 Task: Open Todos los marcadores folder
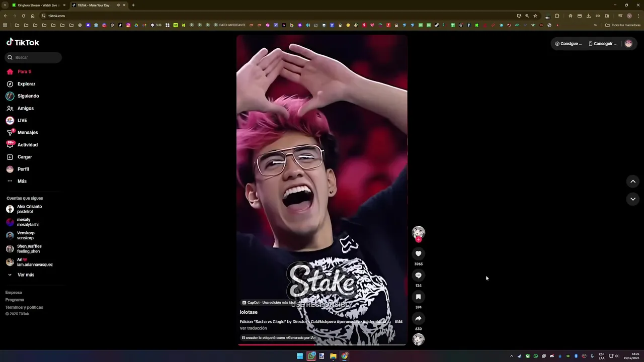(x=623, y=25)
